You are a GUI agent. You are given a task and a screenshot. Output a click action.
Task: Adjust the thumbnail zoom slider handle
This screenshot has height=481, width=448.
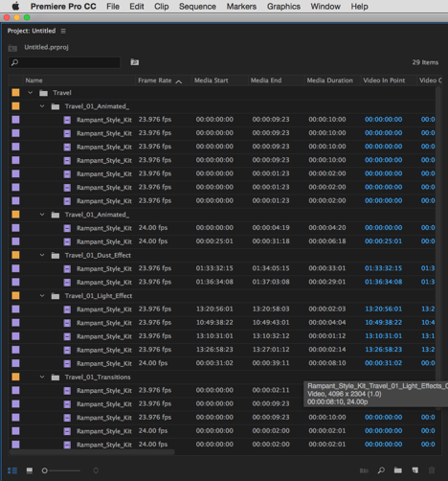[45, 470]
